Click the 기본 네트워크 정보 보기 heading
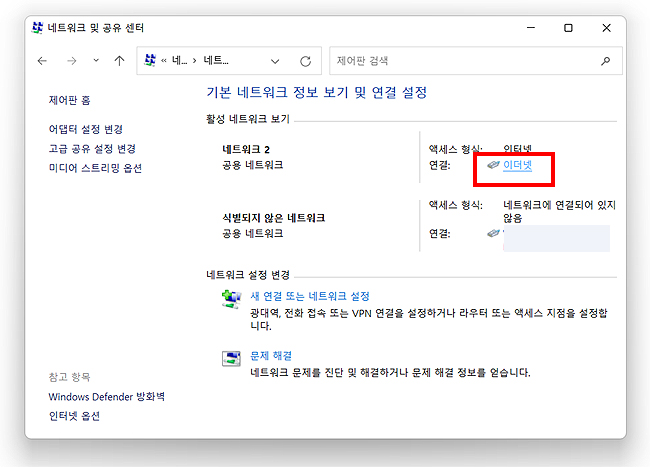This screenshot has width=650, height=467. 317,92
